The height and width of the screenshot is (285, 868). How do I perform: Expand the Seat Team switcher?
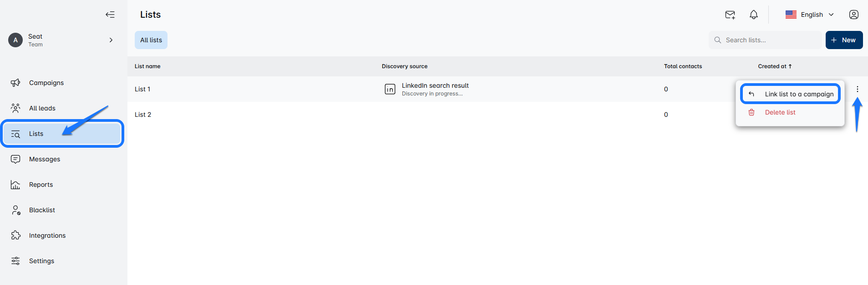pos(111,40)
